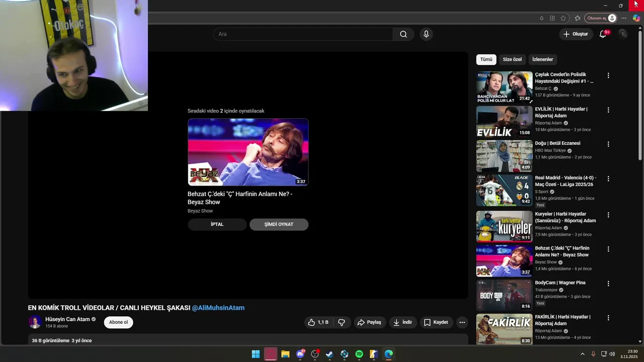Open Discord from taskbar
The width and height of the screenshot is (644, 362).
[x=300, y=354]
